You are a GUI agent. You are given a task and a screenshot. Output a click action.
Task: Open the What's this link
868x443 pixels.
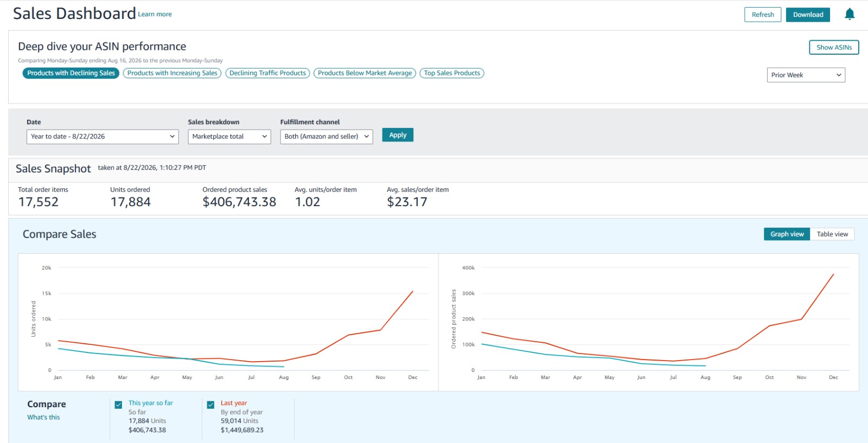[43, 418]
